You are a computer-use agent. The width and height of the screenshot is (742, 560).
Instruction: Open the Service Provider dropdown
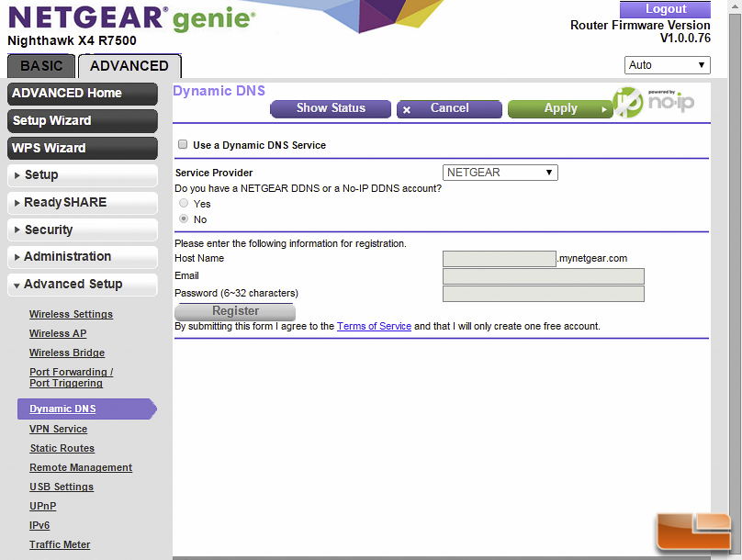(x=500, y=173)
